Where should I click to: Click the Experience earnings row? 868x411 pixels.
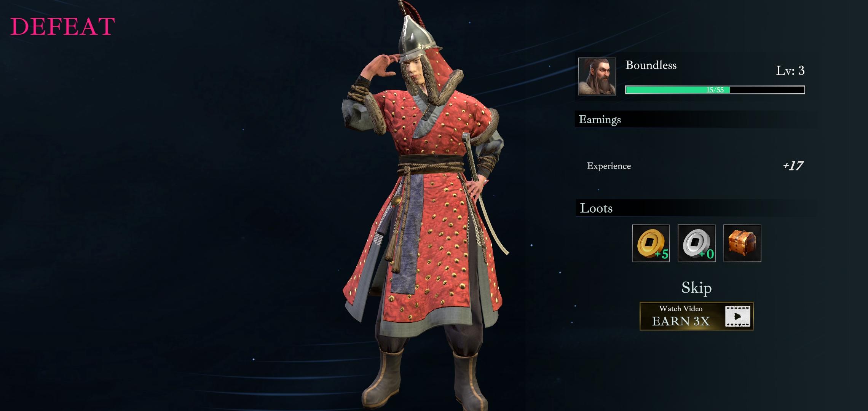696,166
